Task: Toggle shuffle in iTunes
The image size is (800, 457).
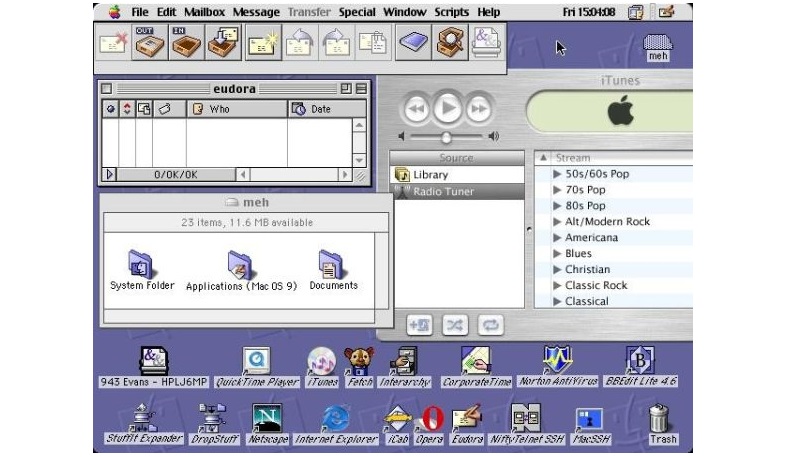Action: (x=453, y=324)
